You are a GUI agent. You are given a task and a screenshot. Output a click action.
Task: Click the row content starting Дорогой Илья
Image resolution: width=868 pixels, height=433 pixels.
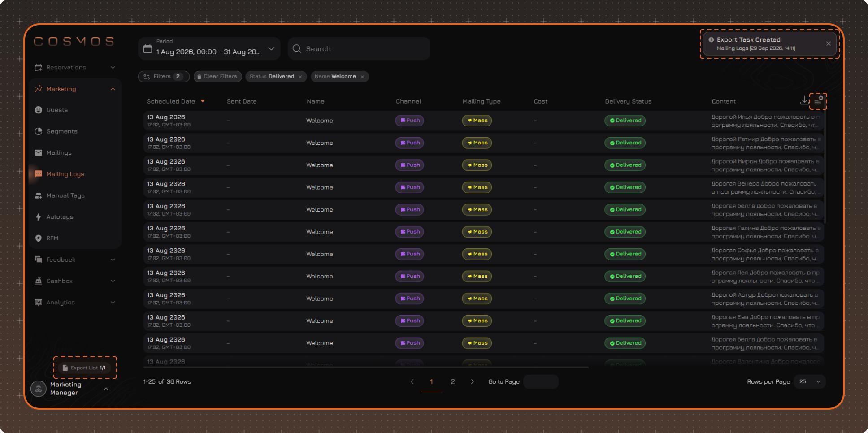[766, 121]
